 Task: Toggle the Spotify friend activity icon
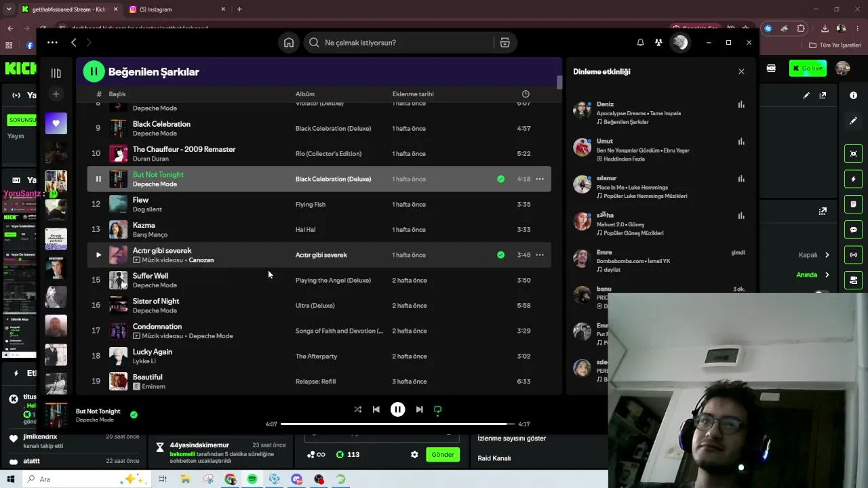[x=658, y=43]
